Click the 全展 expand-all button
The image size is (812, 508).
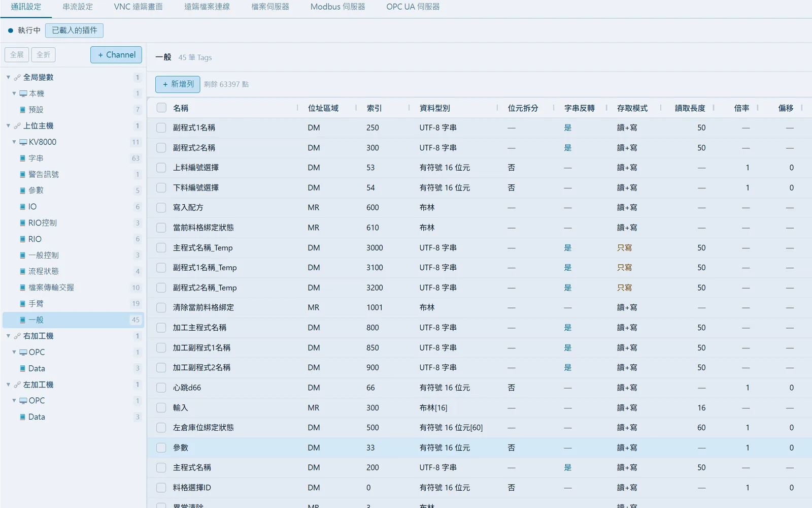click(17, 55)
